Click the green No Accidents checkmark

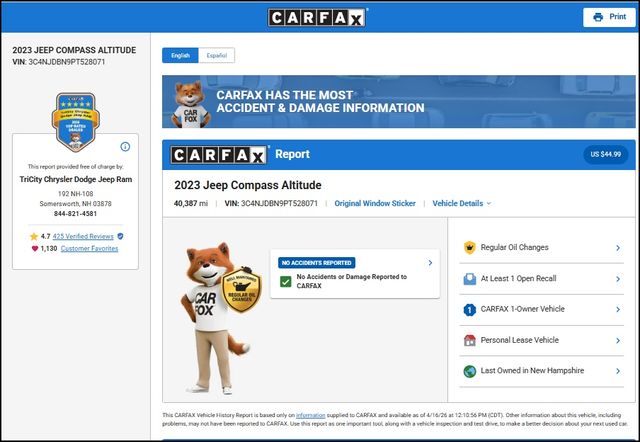click(x=286, y=281)
